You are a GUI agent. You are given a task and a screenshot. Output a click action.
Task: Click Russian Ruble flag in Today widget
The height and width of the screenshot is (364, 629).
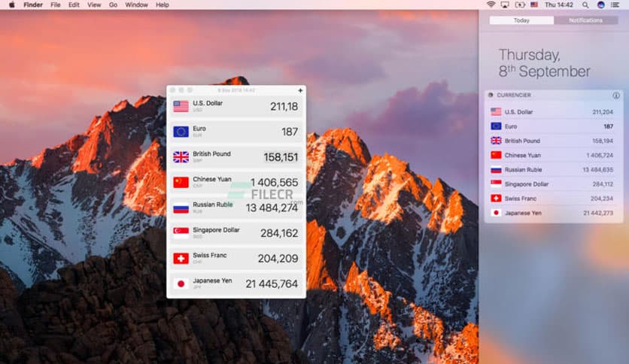496,170
